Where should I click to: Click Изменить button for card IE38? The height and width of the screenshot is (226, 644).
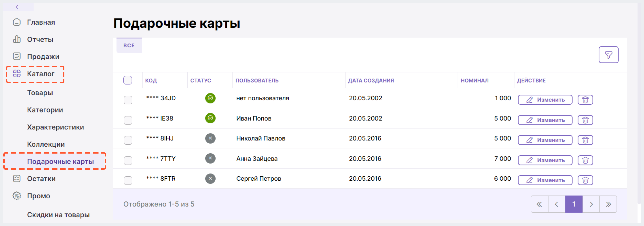[545, 120]
